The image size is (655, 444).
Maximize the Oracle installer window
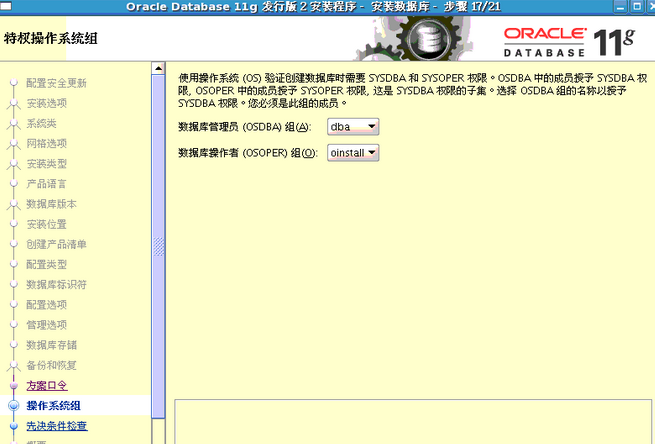coord(637,7)
